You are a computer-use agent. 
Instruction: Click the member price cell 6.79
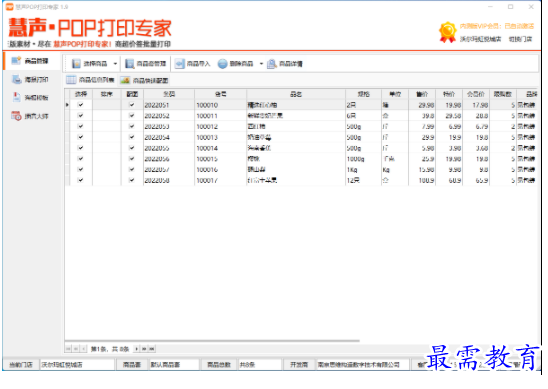[x=476, y=127]
